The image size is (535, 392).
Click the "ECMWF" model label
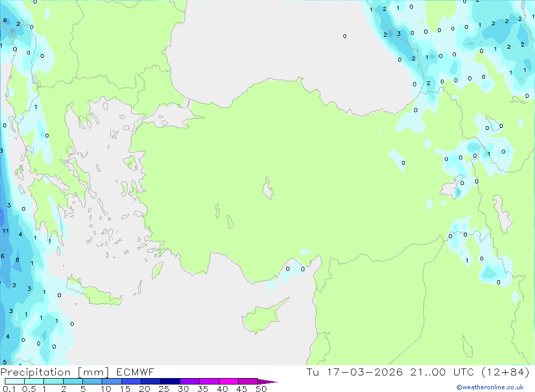point(135,372)
